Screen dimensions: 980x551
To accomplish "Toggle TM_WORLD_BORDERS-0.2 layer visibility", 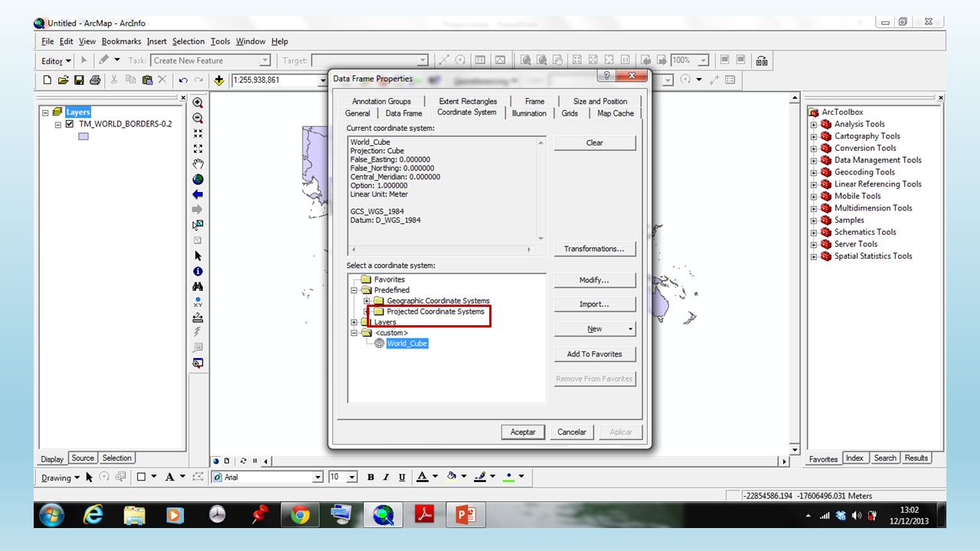I will point(70,124).
